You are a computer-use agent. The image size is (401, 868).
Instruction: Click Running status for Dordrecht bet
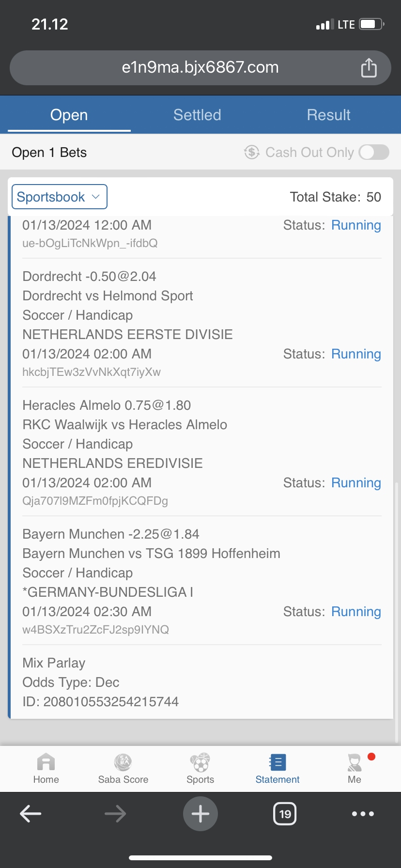pos(356,354)
